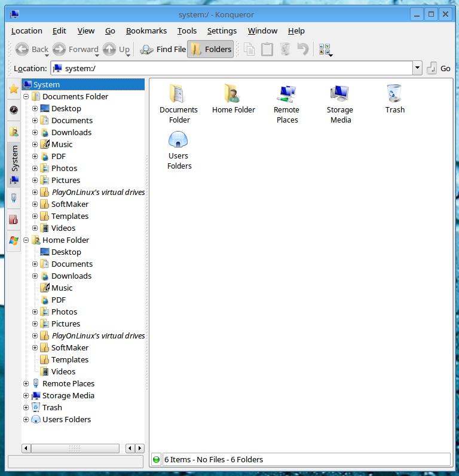Open the Go menu
The image size is (459, 476).
point(110,30)
